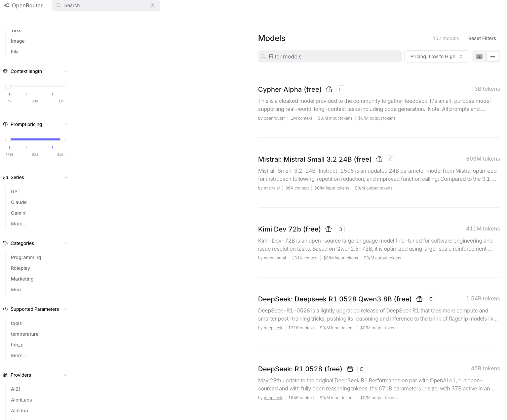This screenshot has height=420, width=507.
Task: Collapse the Supported Parameters section chevron
Action: coord(66,309)
